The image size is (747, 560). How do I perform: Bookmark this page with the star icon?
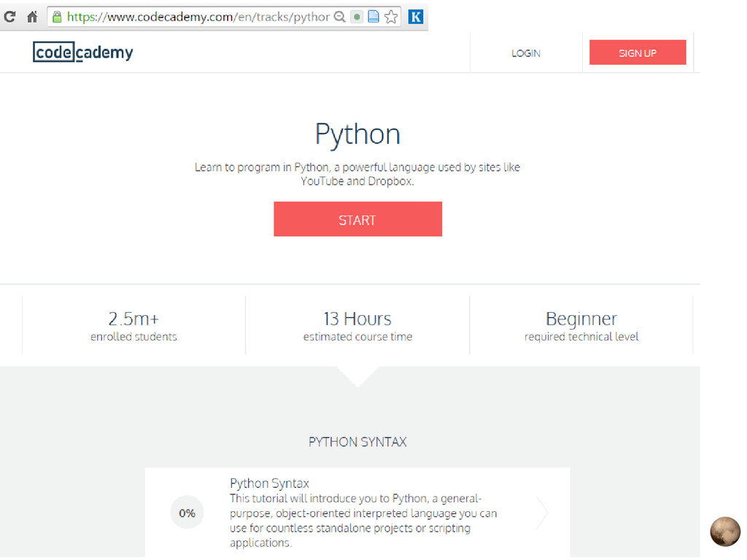click(x=391, y=17)
